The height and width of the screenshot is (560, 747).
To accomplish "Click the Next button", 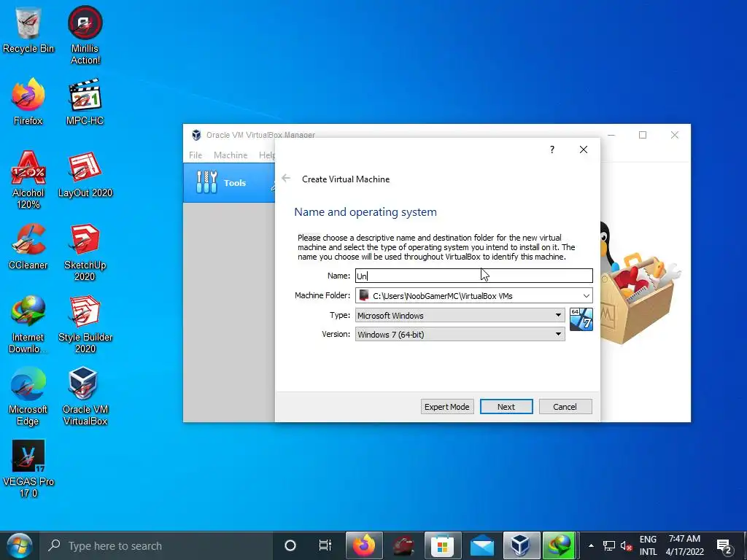I will pos(506,407).
